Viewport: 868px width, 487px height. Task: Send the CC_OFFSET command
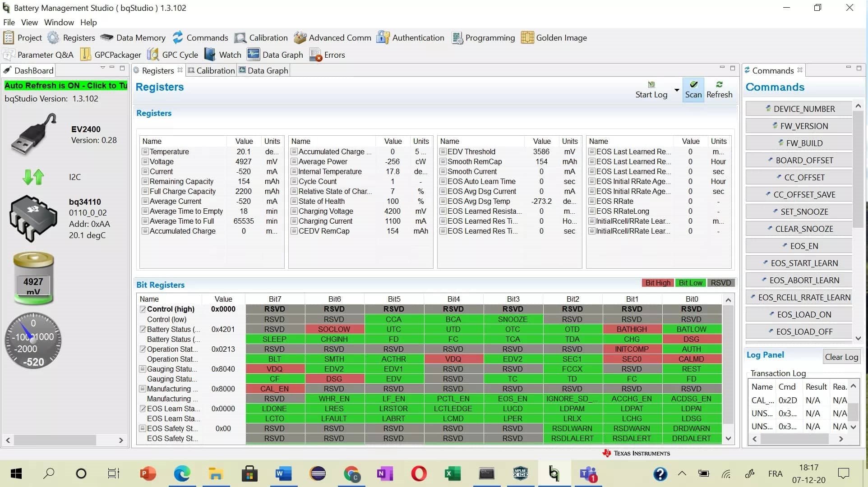(799, 178)
